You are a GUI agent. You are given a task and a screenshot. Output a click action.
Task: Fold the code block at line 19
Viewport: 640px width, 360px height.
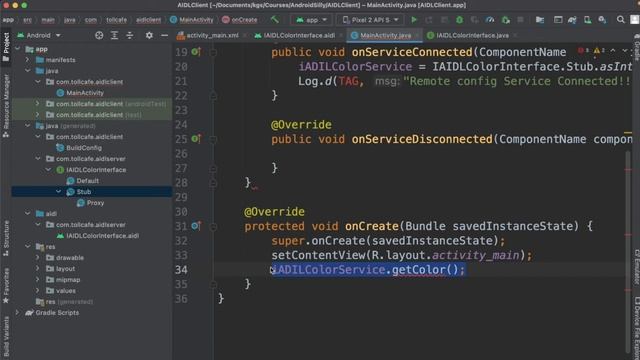pyautogui.click(x=213, y=52)
